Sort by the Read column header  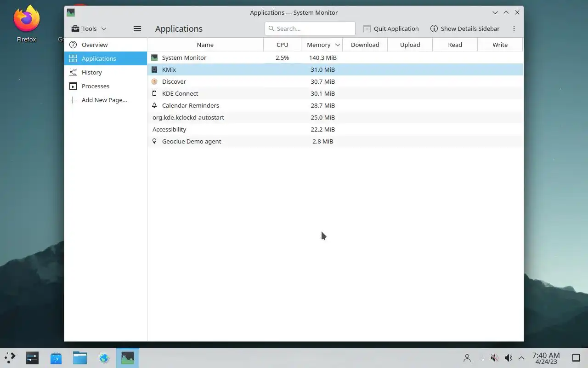point(455,45)
